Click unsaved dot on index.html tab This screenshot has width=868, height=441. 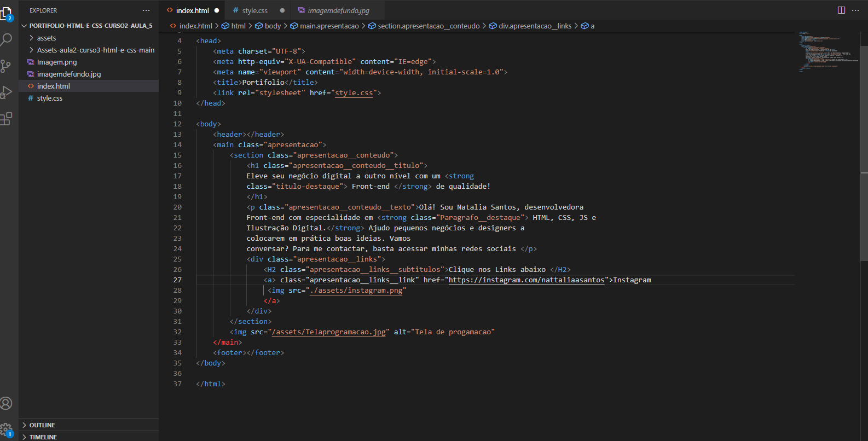217,10
